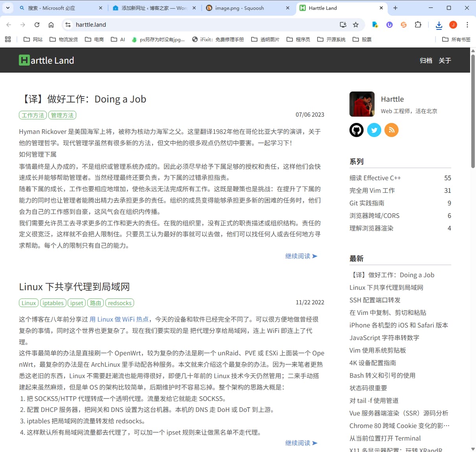Open the bookmarks apps grid icon
476x452 pixels.
pyautogui.click(x=8, y=39)
